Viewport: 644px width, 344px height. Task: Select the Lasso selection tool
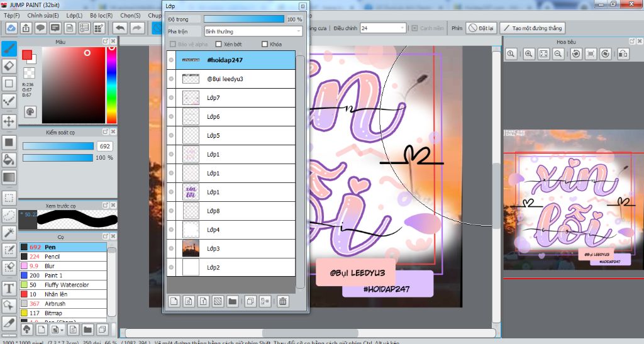coord(9,215)
